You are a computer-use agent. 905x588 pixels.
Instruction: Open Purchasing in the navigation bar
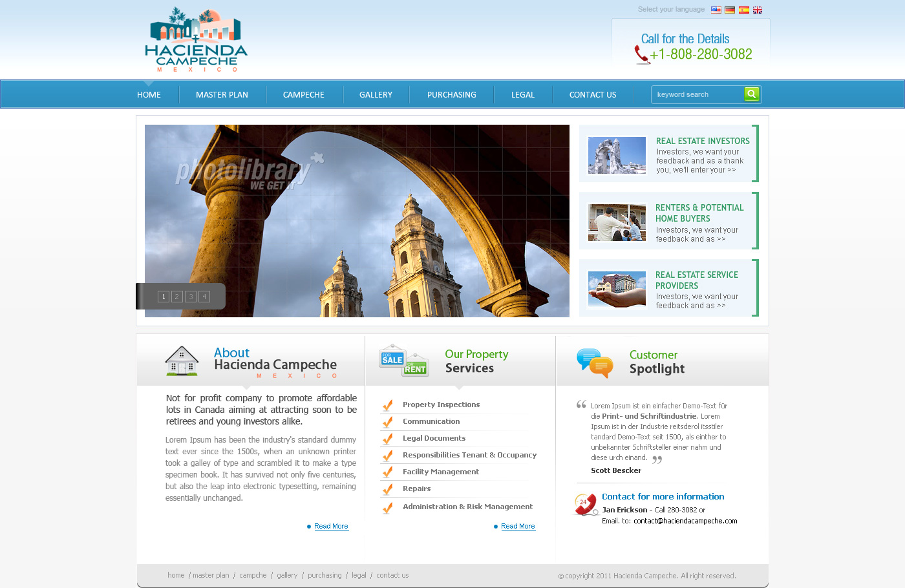click(451, 95)
